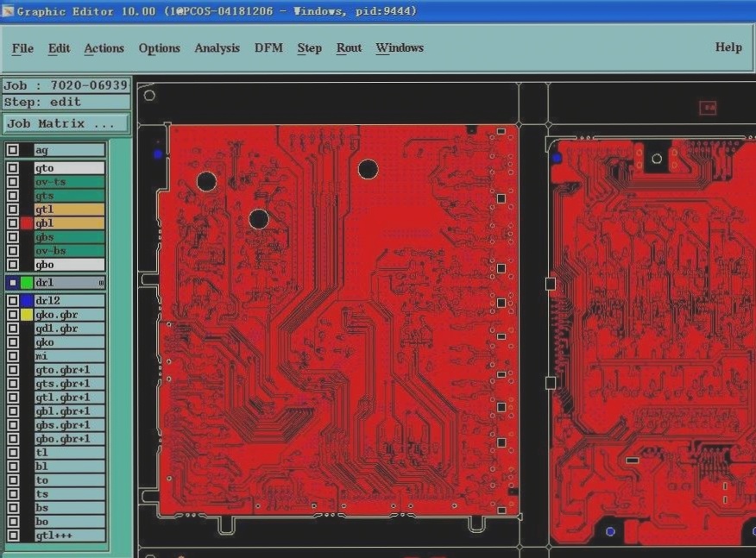Image resolution: width=756 pixels, height=558 pixels.
Task: Click the green color swatch beside drl
Action: coord(27,283)
